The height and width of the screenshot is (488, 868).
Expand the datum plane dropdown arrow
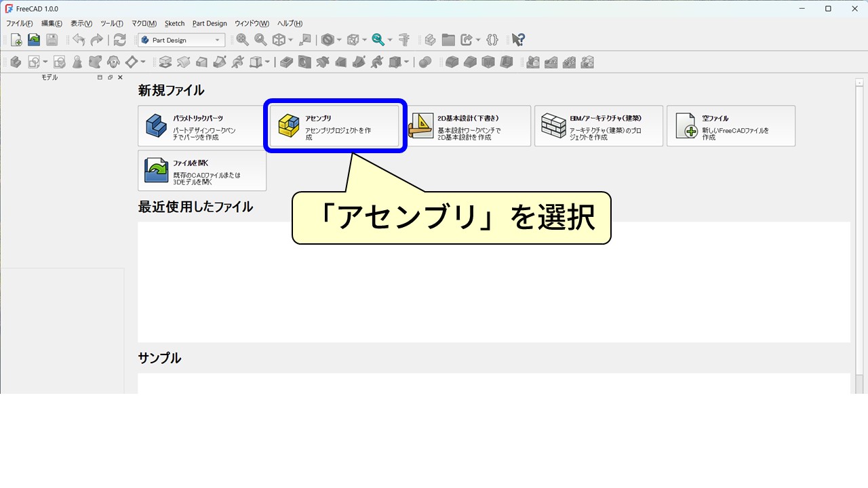[143, 62]
